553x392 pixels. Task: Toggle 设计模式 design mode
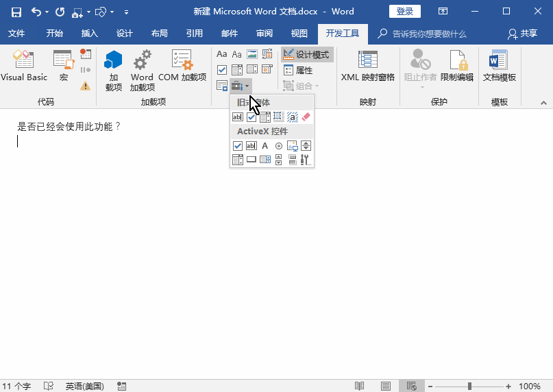(x=307, y=54)
